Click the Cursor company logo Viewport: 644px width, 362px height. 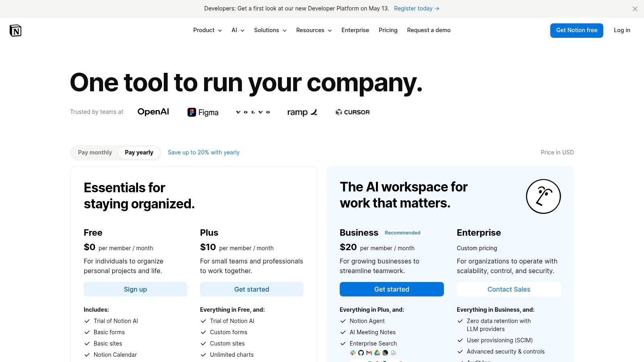[x=352, y=112]
